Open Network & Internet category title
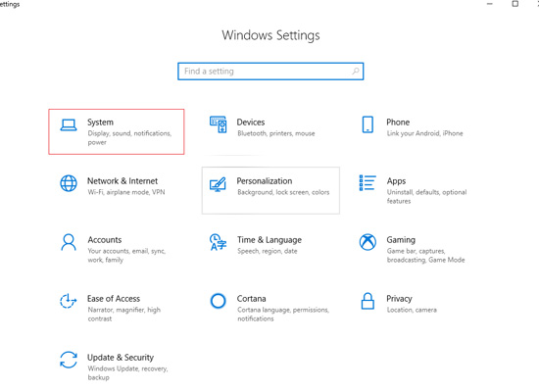This screenshot has width=539, height=392. [x=122, y=181]
